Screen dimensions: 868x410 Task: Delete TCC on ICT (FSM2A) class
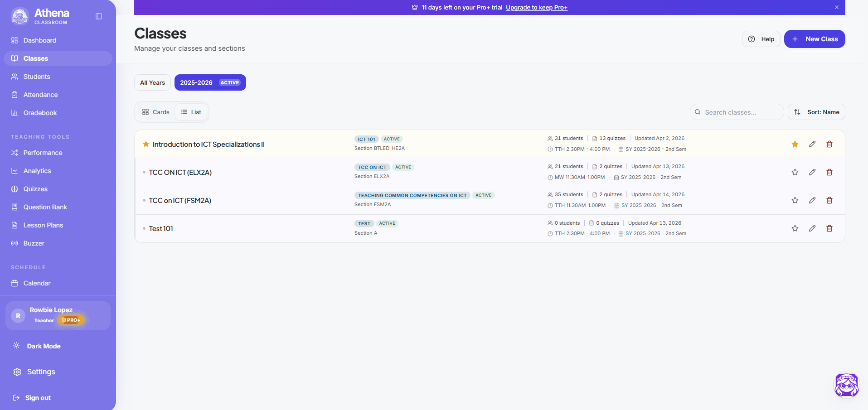pos(829,200)
